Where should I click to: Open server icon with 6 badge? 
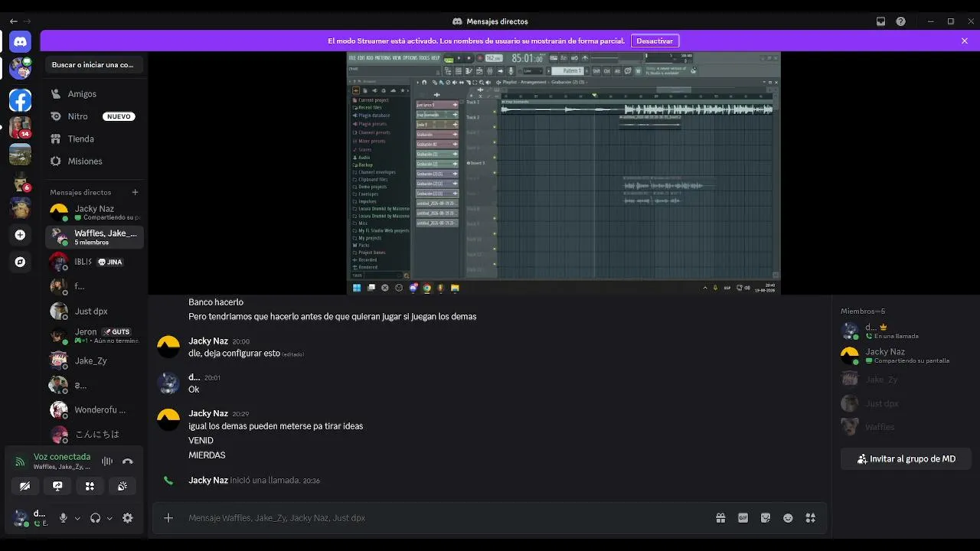click(x=20, y=181)
